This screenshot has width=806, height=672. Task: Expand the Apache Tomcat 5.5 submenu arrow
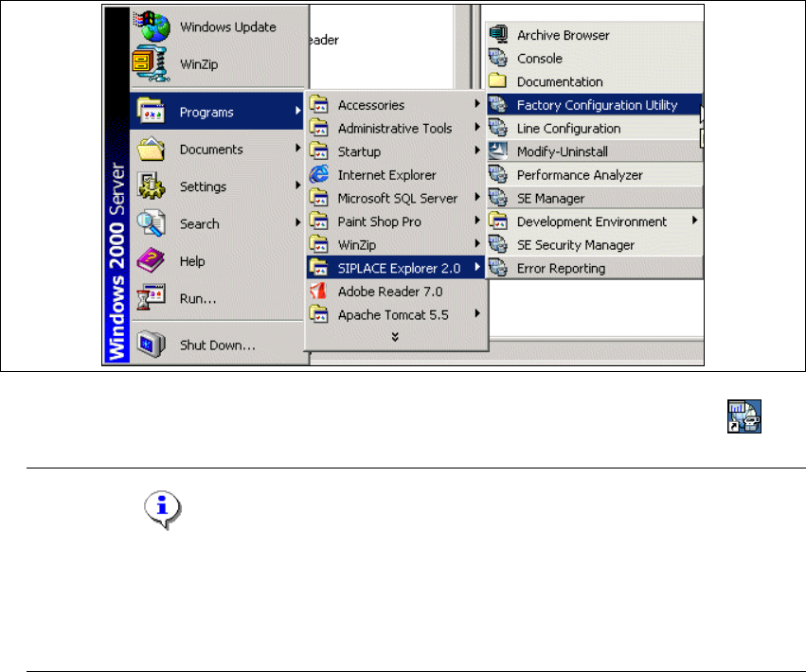[x=477, y=313]
